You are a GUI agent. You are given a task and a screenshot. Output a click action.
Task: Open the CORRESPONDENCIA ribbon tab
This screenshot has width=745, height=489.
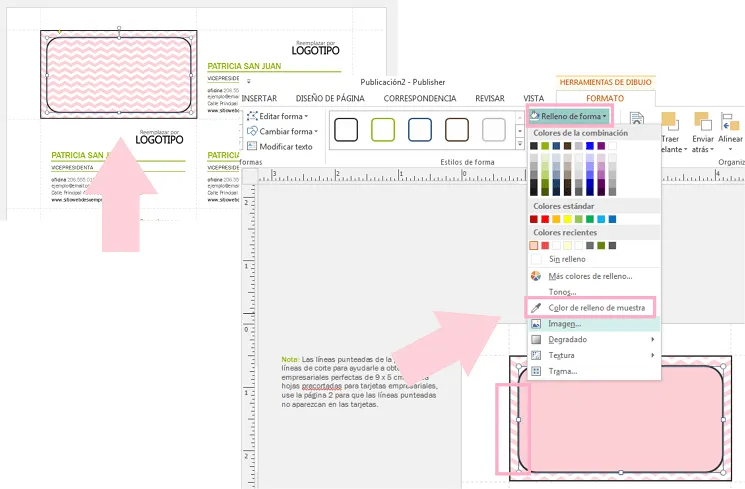(x=420, y=98)
